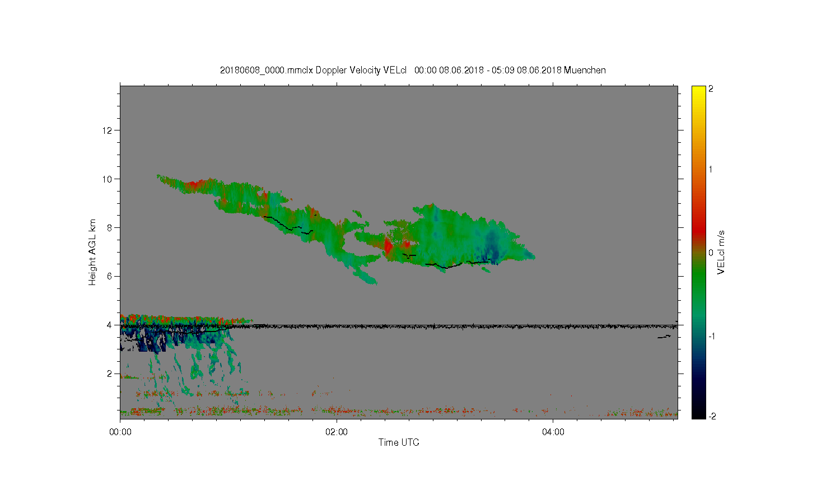Click the 02:00 time tick label
The height and width of the screenshot is (504, 840).
337,432
